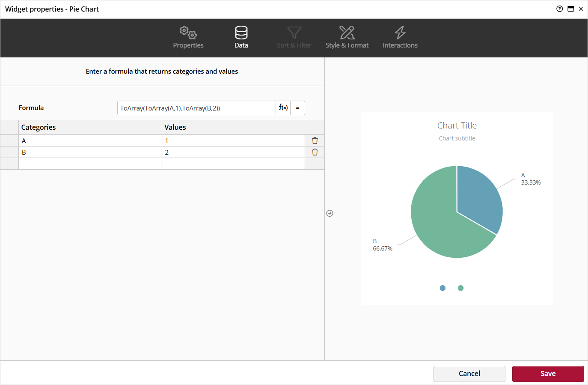Image resolution: width=588 pixels, height=385 pixels.
Task: Click the green legend dot
Action: pyautogui.click(x=460, y=288)
